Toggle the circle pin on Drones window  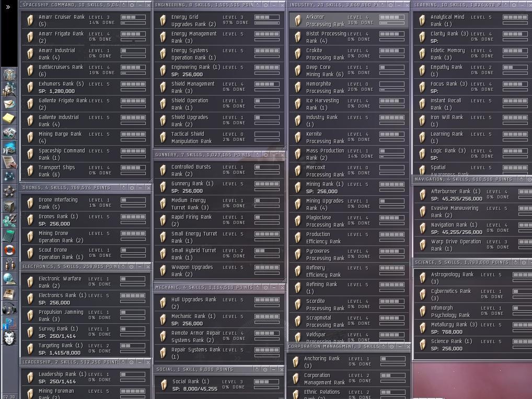[x=132, y=187]
